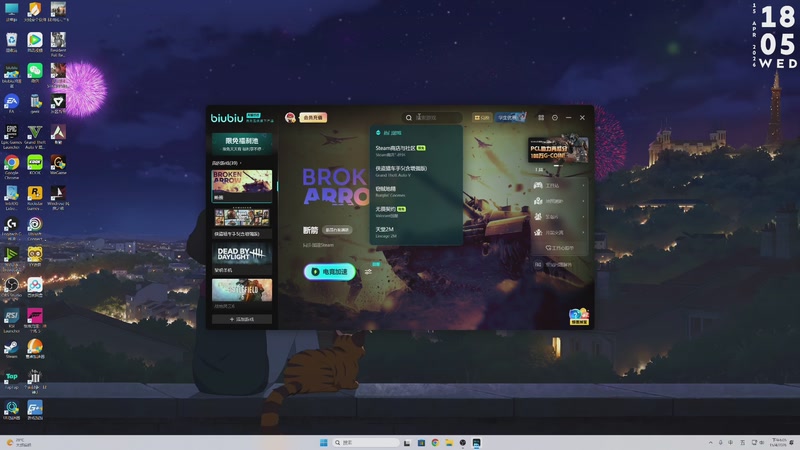Open the Recycle Bin desktop icon
This screenshot has height=450, width=800.
click(x=11, y=42)
